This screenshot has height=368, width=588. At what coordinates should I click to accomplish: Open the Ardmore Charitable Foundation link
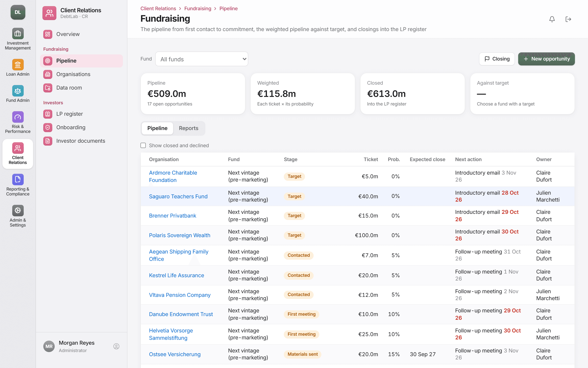click(x=173, y=176)
